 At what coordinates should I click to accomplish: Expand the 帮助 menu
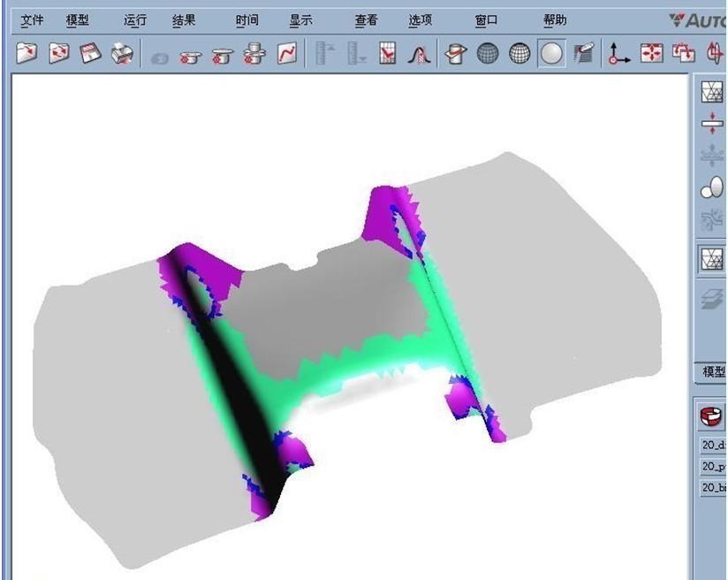pos(555,20)
